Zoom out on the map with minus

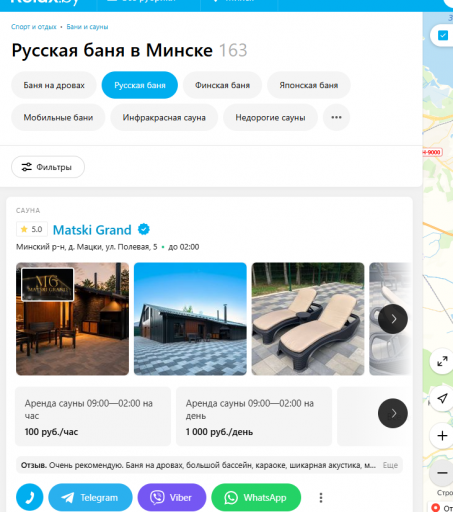(442, 473)
